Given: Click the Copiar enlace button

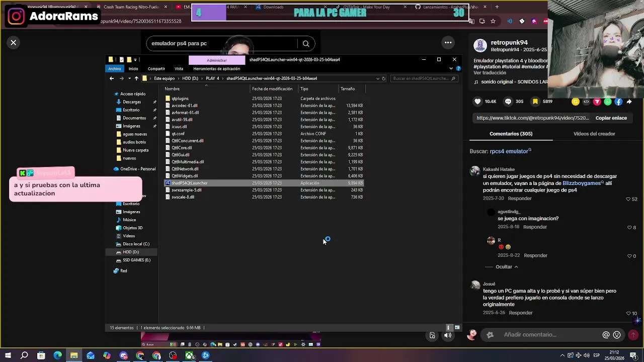Looking at the screenshot, I should click(x=611, y=118).
